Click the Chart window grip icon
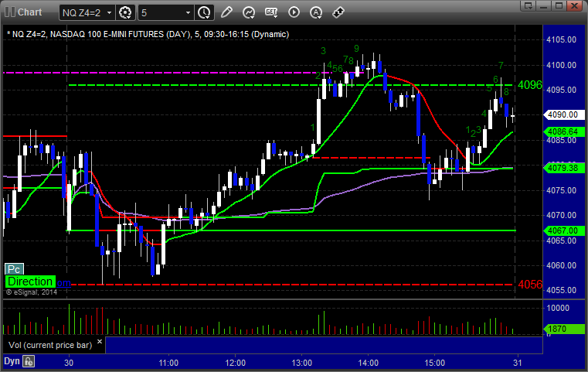 pyautogui.click(x=10, y=12)
